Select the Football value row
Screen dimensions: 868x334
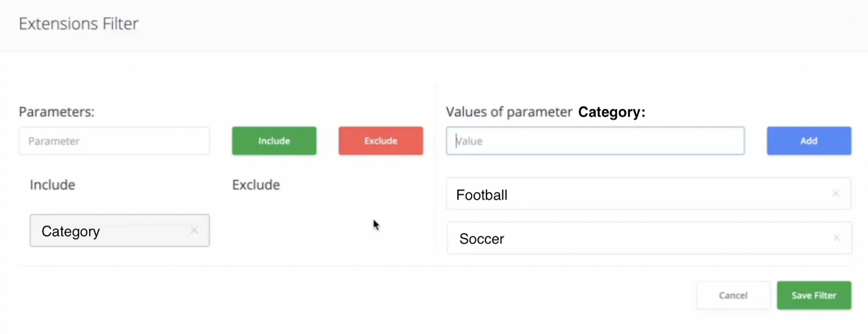tap(624, 194)
